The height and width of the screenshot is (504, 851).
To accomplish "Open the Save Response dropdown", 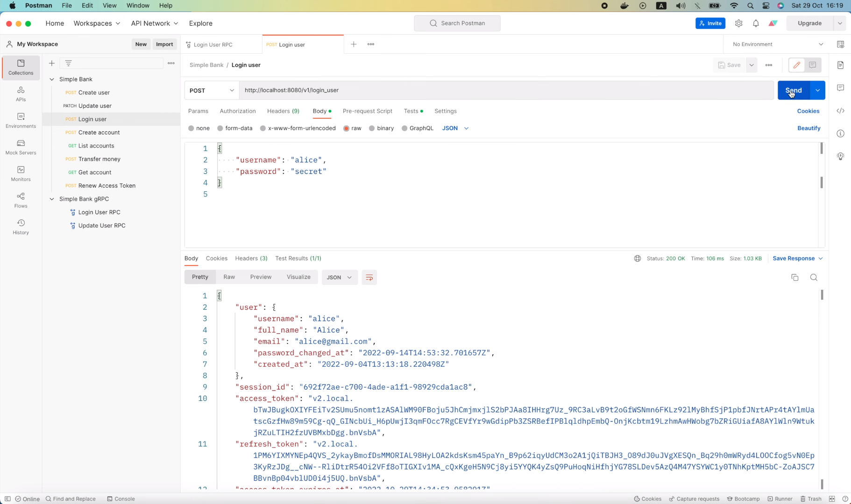I will (798, 258).
